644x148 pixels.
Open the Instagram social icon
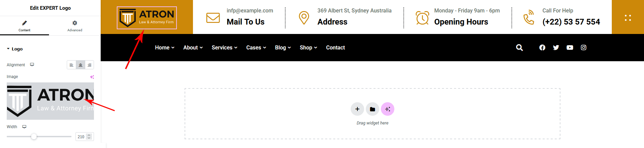(x=583, y=48)
